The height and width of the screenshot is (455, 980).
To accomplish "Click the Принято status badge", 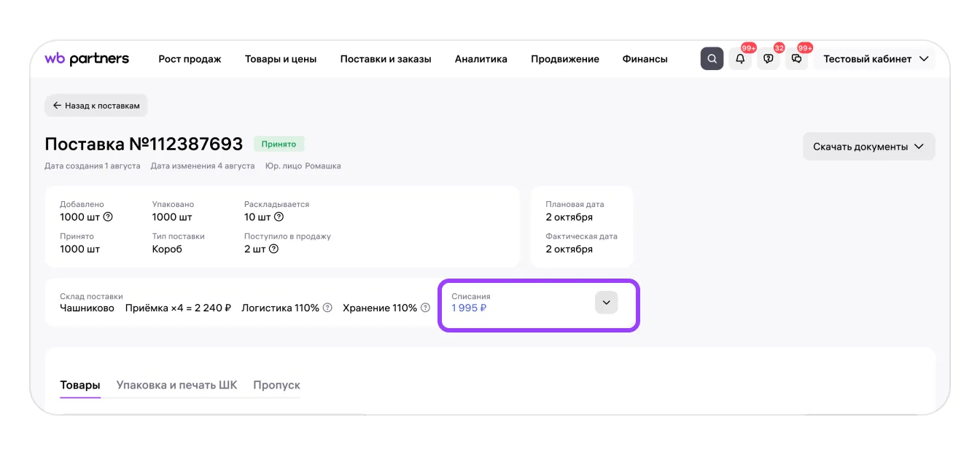I will tap(279, 144).
